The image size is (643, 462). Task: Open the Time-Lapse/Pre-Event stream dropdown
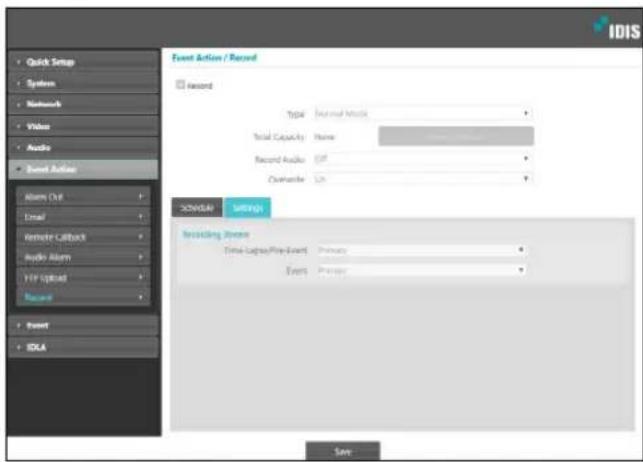click(x=422, y=250)
